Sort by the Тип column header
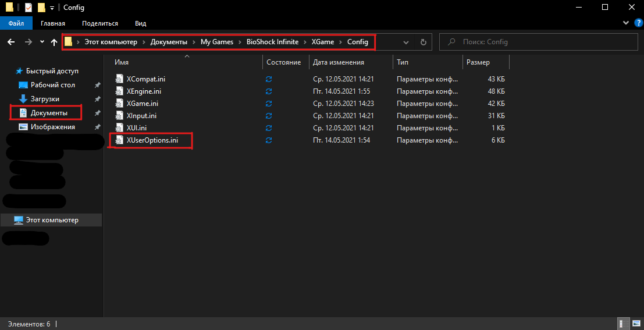This screenshot has width=644, height=330. click(x=403, y=62)
